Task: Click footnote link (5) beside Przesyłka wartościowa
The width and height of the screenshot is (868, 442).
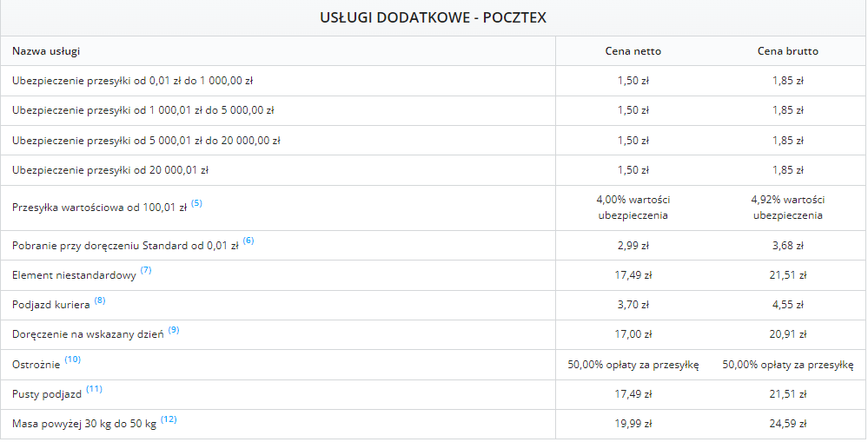Action: pos(196,204)
